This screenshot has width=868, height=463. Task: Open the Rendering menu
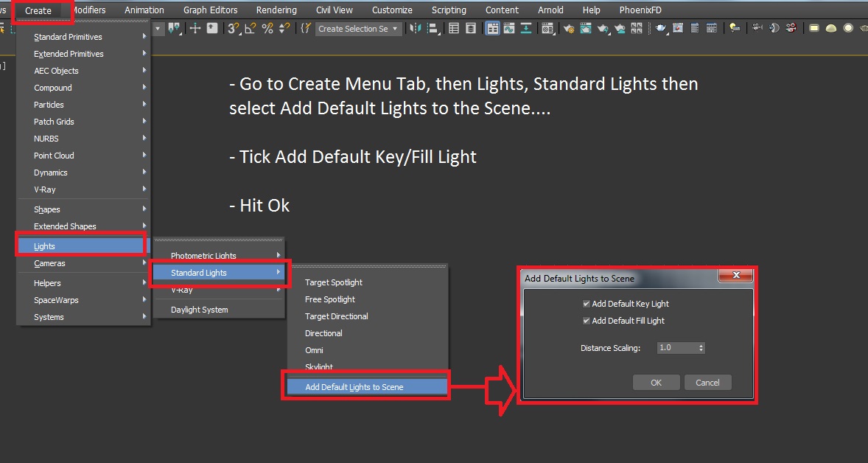(276, 10)
